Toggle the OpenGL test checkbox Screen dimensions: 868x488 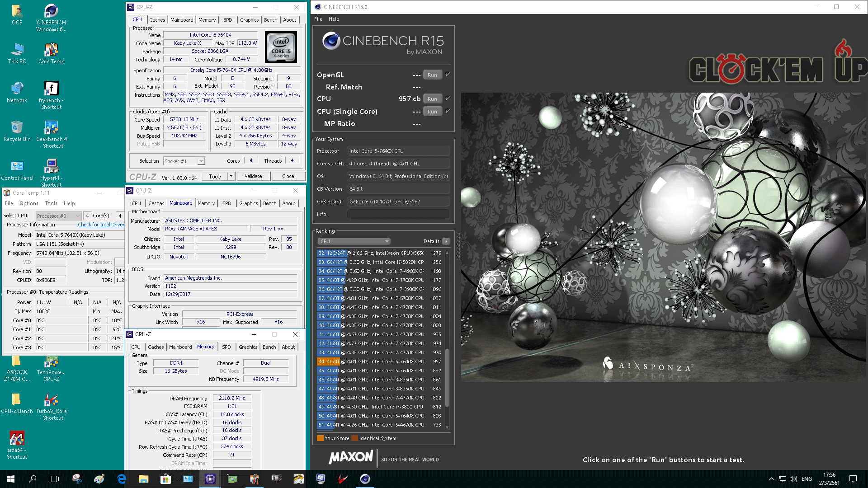point(448,75)
